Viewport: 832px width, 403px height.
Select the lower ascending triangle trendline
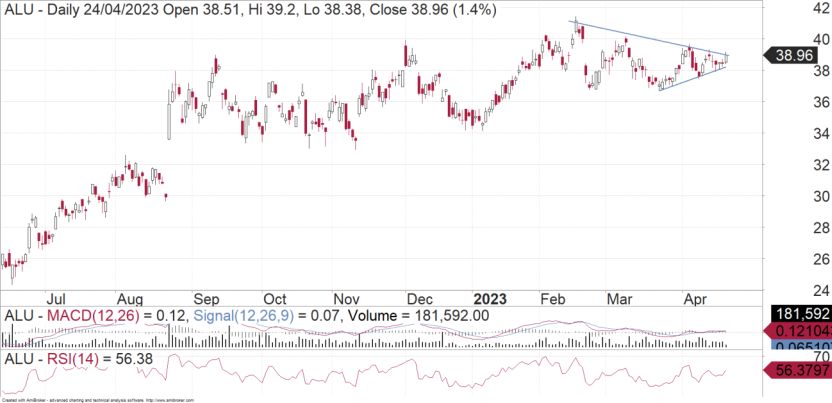click(x=694, y=78)
